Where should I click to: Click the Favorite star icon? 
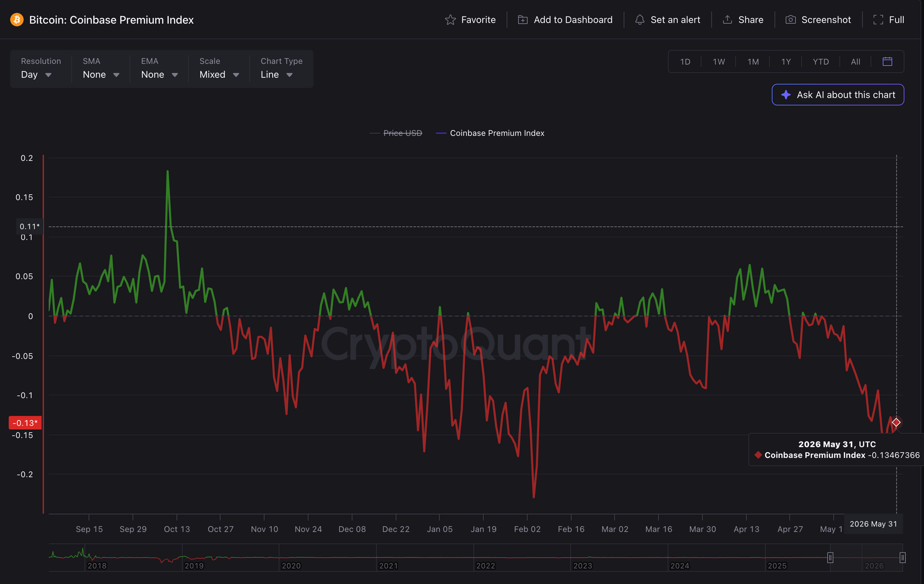coord(450,20)
